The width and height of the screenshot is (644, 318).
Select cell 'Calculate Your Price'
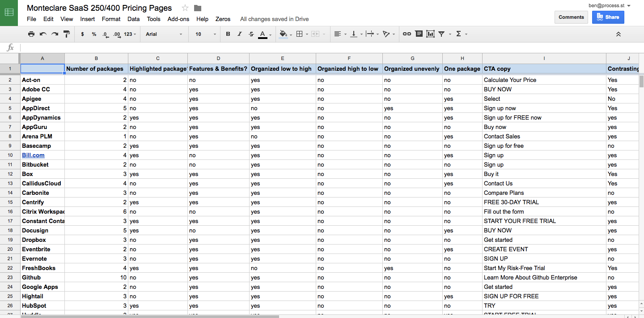tap(544, 80)
